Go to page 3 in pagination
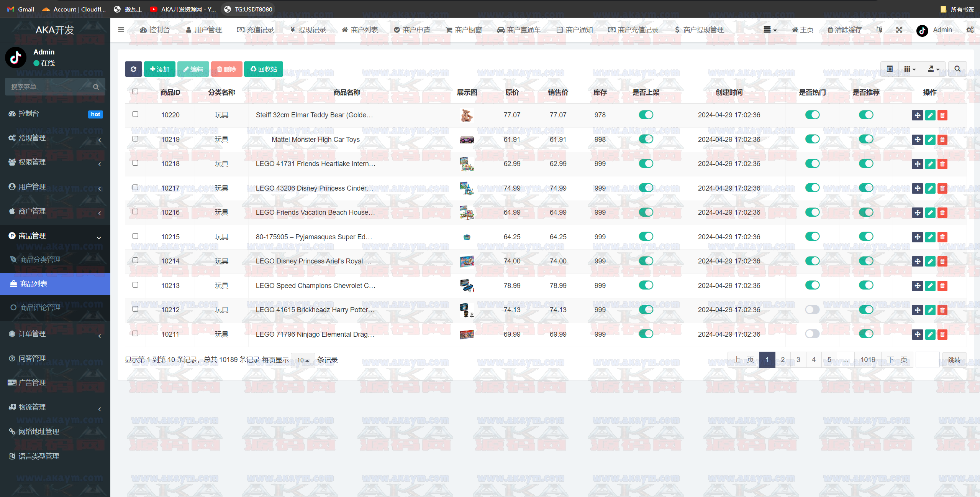Screen dimensions: 980x497 (x=798, y=360)
